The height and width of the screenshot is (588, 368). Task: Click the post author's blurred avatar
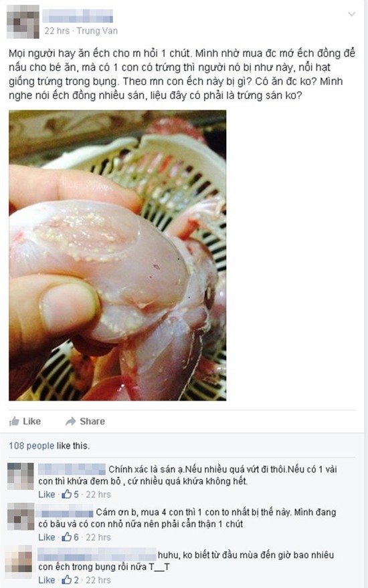pos(23,22)
